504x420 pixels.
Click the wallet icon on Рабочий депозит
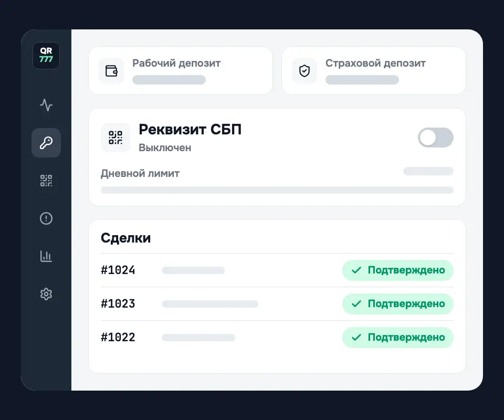point(111,71)
